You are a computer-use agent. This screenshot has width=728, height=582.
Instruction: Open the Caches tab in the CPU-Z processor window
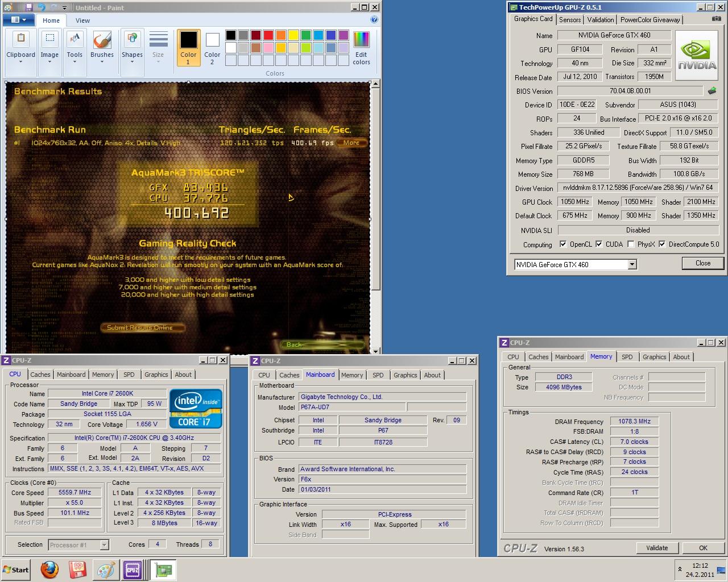pos(40,375)
